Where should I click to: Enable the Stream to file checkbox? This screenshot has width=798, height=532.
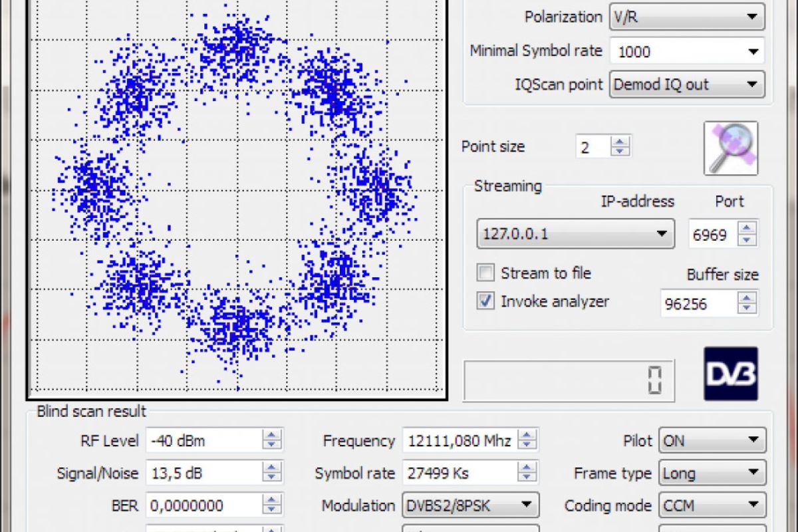pyautogui.click(x=486, y=273)
